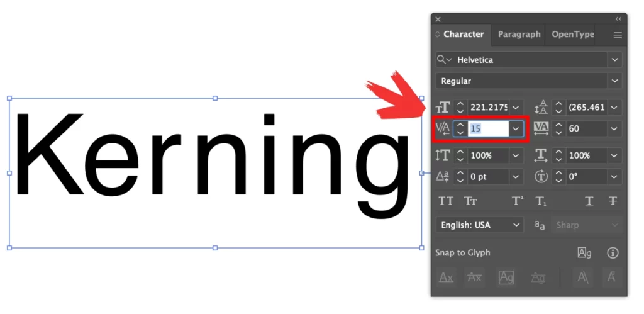
Task: Toggle All Caps text style
Action: [446, 201]
